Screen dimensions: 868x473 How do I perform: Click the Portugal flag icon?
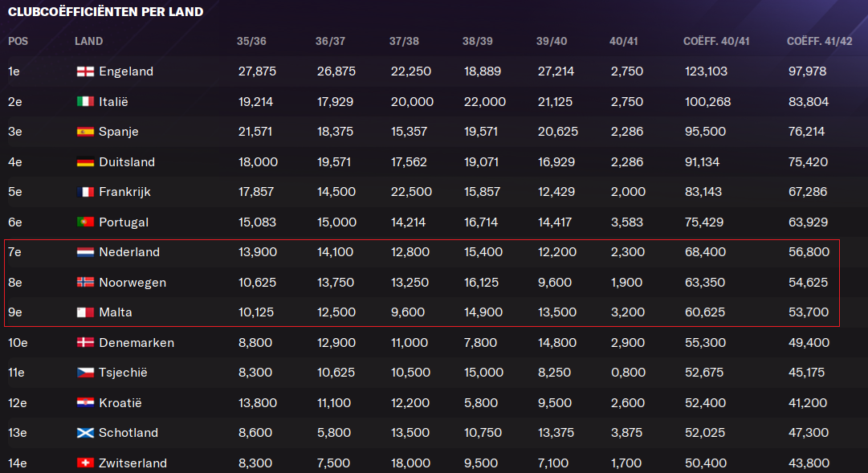(85, 222)
